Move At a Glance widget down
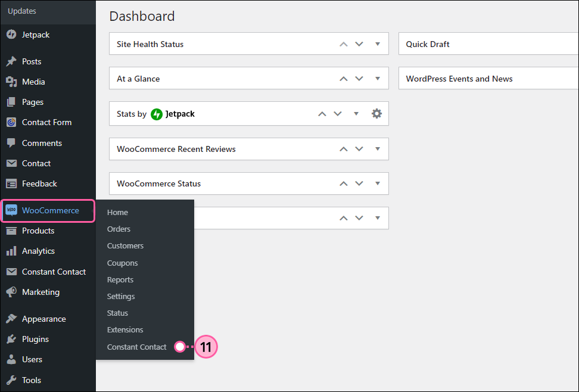 (x=359, y=78)
